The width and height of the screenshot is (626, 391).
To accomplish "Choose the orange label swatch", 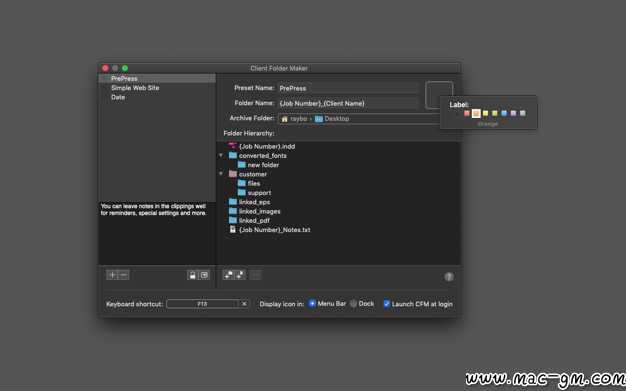I will (x=476, y=113).
